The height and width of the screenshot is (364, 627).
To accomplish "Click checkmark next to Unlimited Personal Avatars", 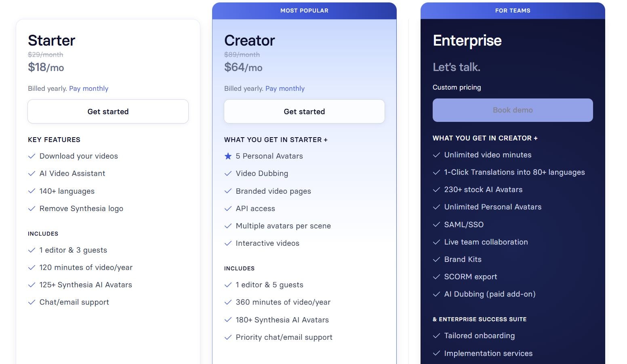I will (436, 207).
